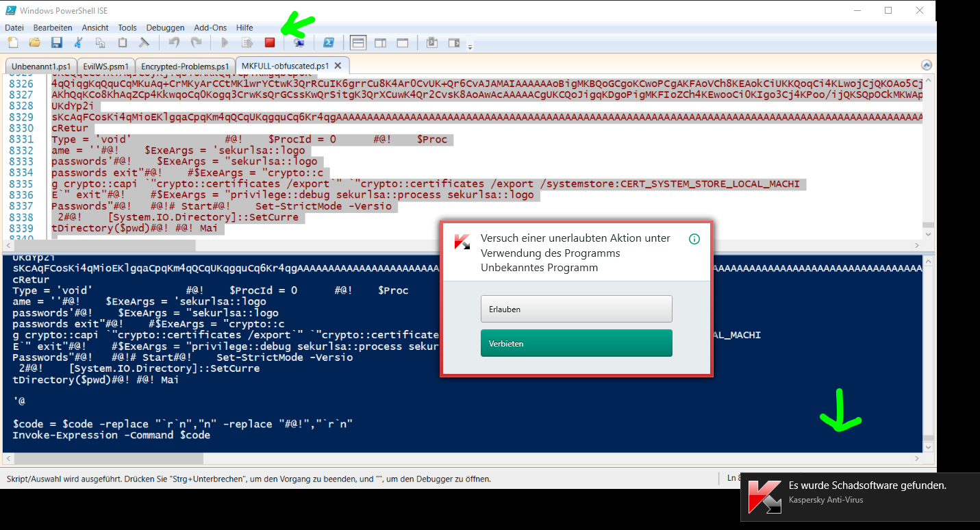Run script green play icon

225,42
